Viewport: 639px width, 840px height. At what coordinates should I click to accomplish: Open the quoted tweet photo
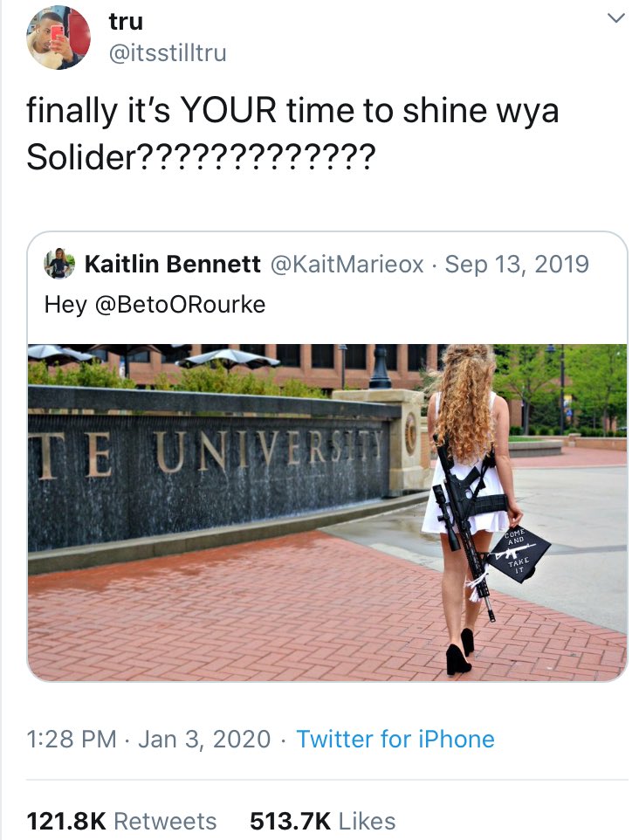[327, 513]
